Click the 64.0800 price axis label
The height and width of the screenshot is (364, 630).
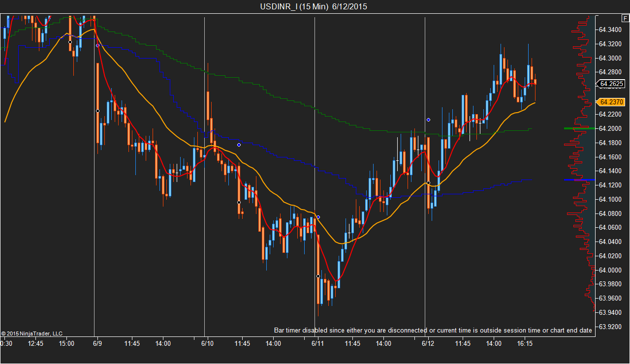click(x=610, y=213)
